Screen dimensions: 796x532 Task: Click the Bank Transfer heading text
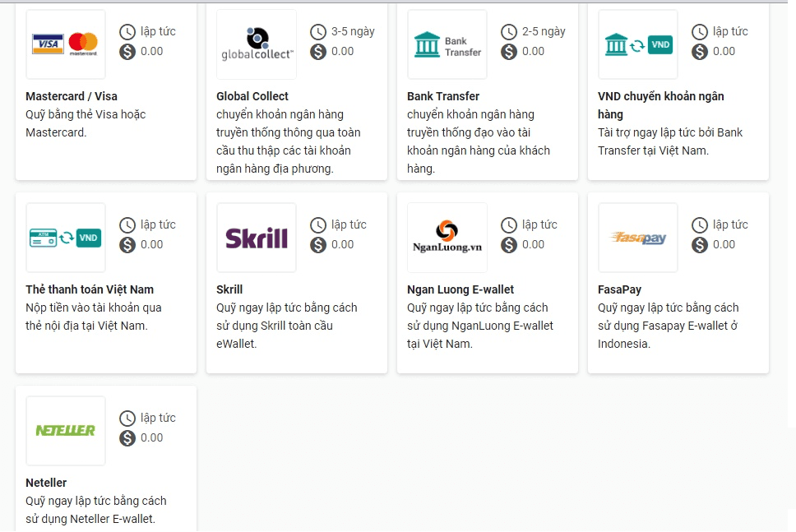[x=443, y=96]
